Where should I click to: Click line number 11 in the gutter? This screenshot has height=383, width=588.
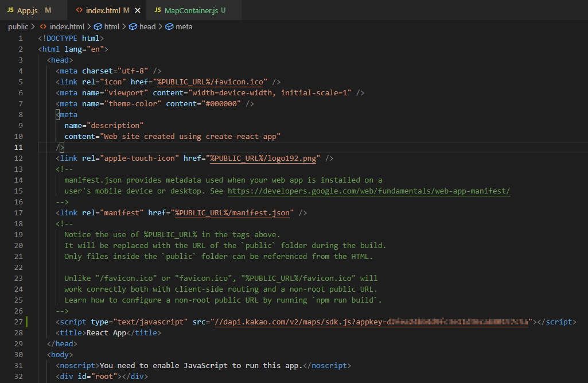[x=18, y=147]
